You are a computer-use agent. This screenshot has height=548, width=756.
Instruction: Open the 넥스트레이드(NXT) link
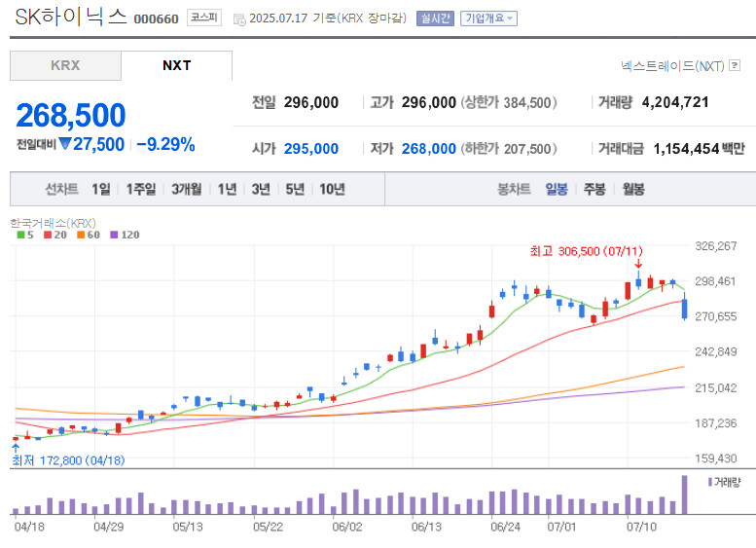pos(671,66)
